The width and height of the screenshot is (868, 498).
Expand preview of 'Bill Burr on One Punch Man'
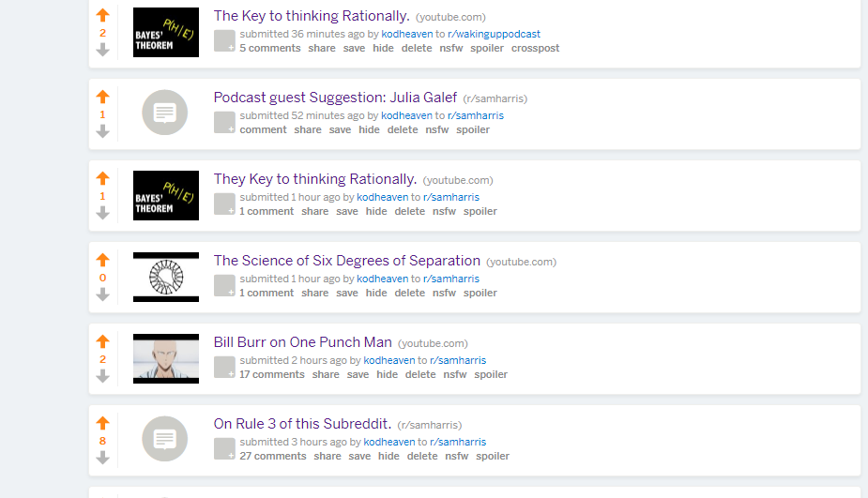pos(225,368)
